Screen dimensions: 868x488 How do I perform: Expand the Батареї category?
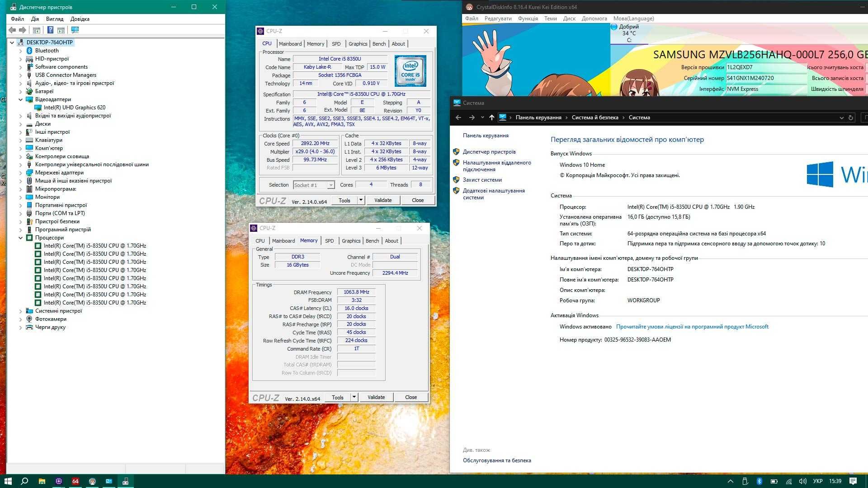20,91
